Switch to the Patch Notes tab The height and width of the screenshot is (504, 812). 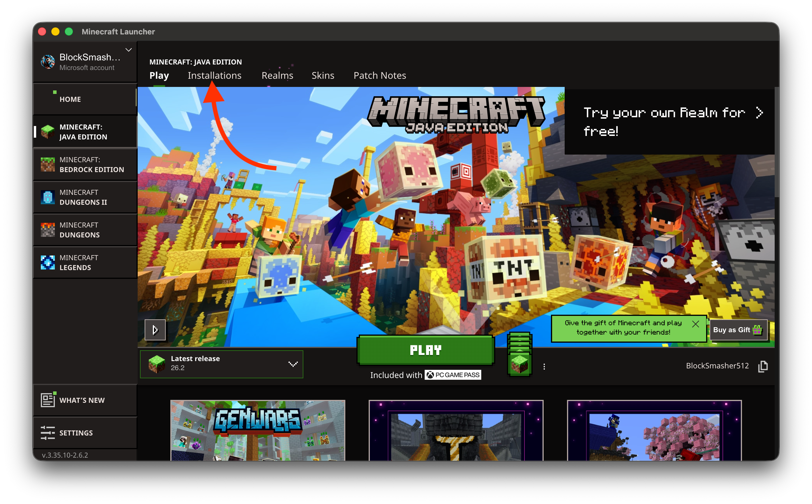[380, 75]
